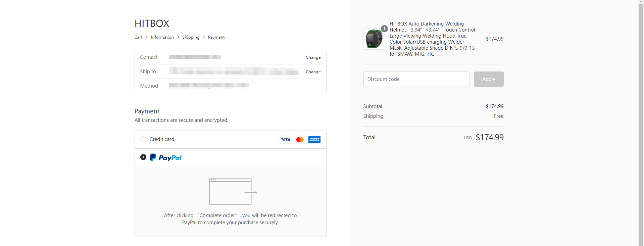The image size is (644, 246).
Task: Open the welding helmet product thumbnail
Action: tap(374, 39)
